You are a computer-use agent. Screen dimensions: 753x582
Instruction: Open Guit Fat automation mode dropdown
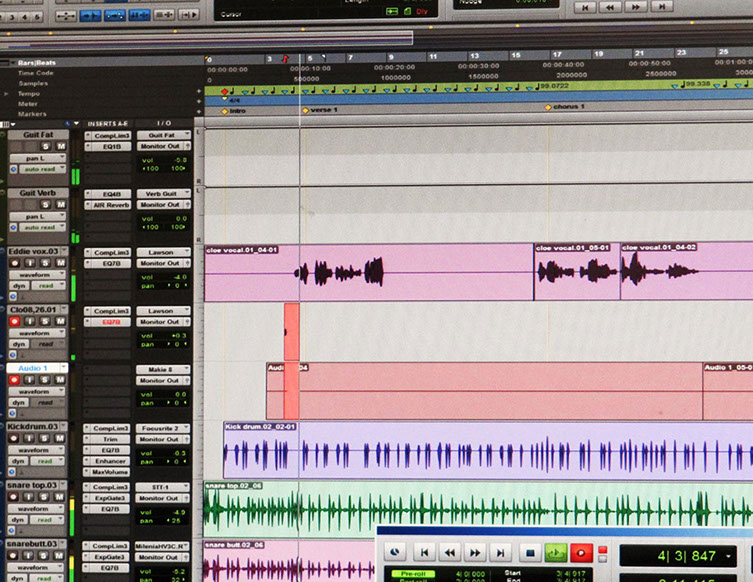[41, 170]
